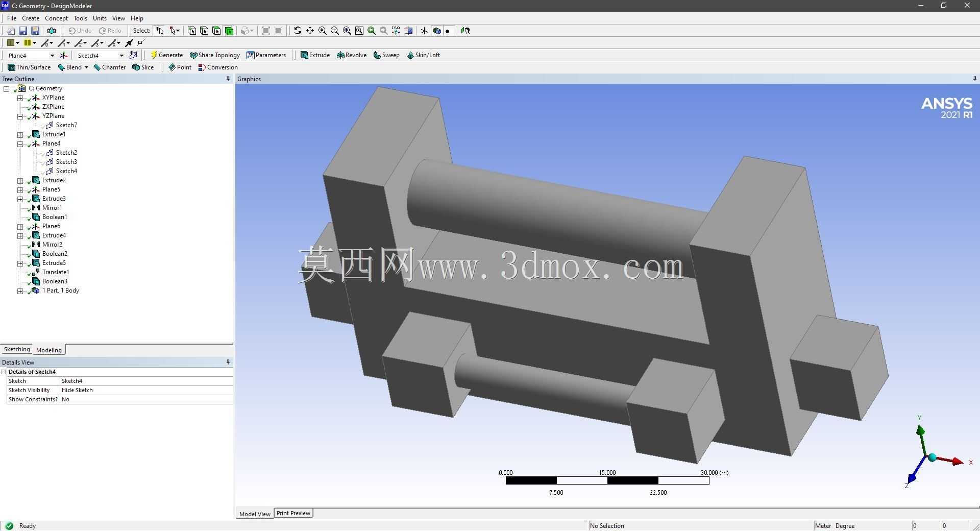Toggle the Details View pin
This screenshot has height=531, width=980.
(x=228, y=362)
